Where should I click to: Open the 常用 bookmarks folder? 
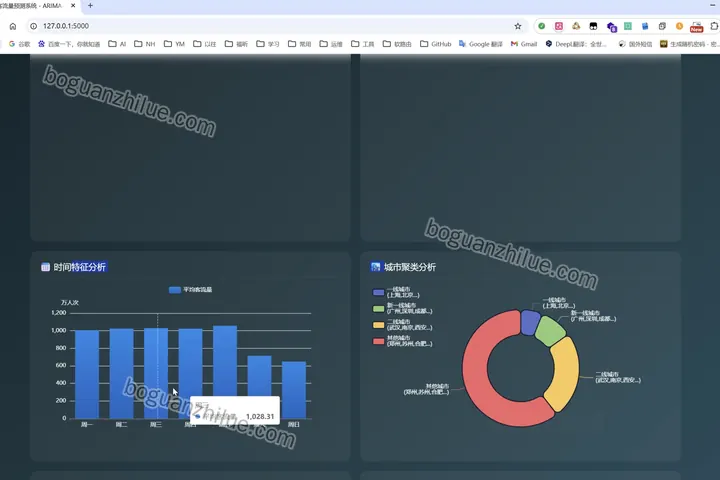click(299, 44)
